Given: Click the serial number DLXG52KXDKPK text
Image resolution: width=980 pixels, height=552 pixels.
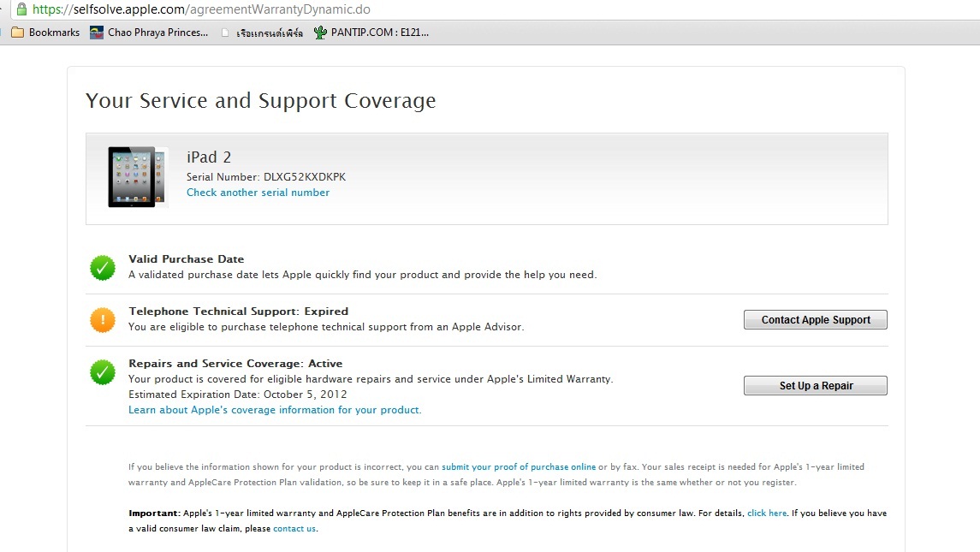Looking at the screenshot, I should click(304, 177).
